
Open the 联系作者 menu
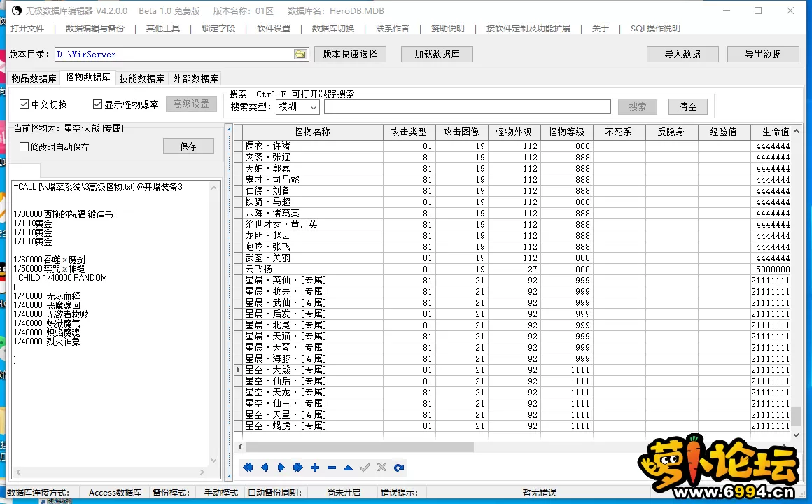[393, 29]
